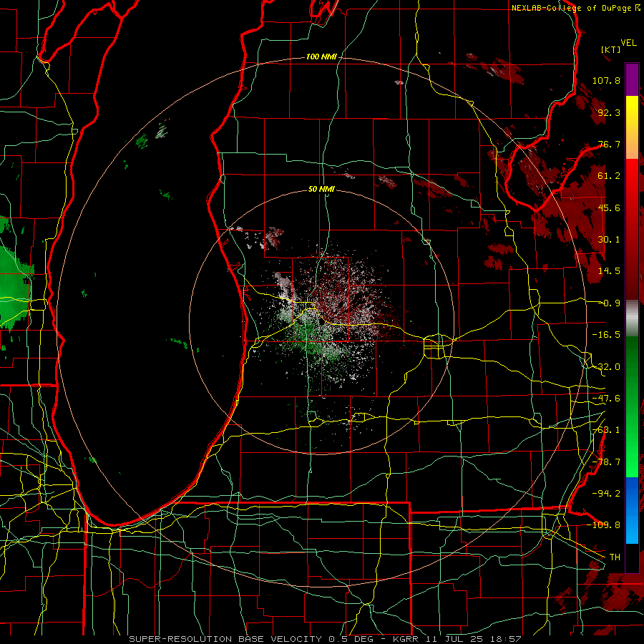This screenshot has width=644, height=644.
Task: Click the 61.2 velocity scale value
Action: pos(609,176)
